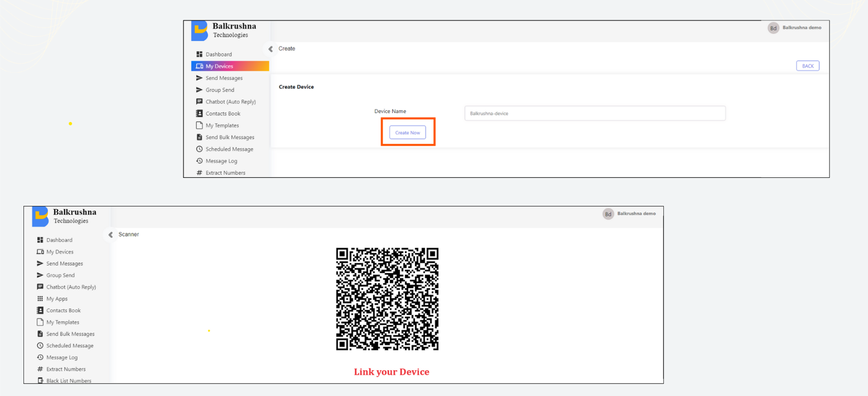Viewport: 868px width, 396px height.
Task: Click the Black List Numbers icon on the Scanner page
Action: 40,381
